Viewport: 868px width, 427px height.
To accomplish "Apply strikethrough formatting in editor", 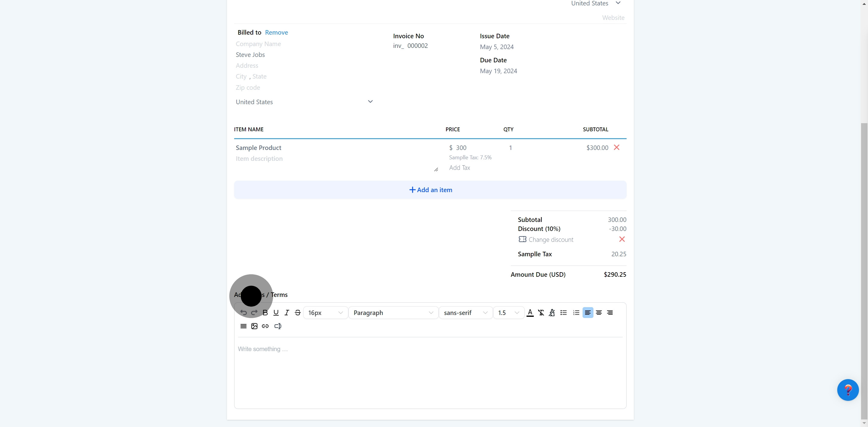I will click(x=297, y=313).
